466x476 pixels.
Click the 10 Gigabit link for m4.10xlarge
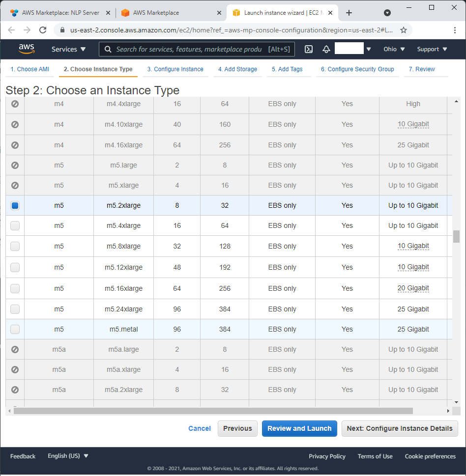pyautogui.click(x=413, y=124)
